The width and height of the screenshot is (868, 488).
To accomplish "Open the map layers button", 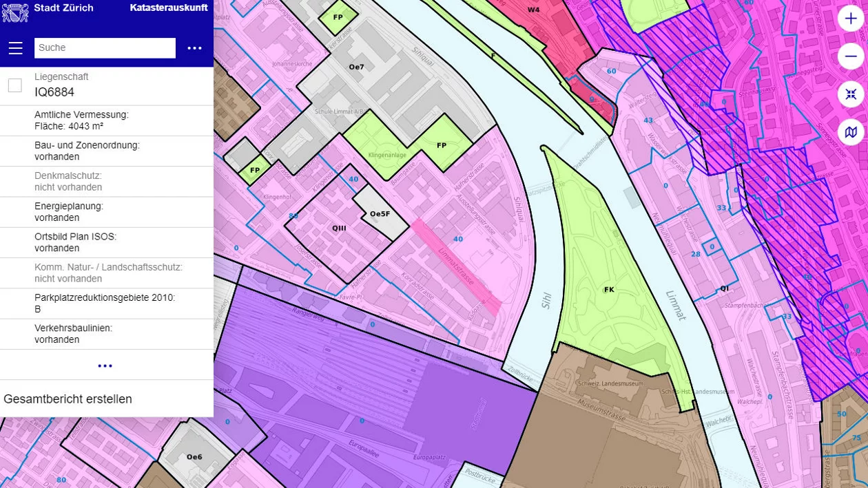I will [851, 131].
